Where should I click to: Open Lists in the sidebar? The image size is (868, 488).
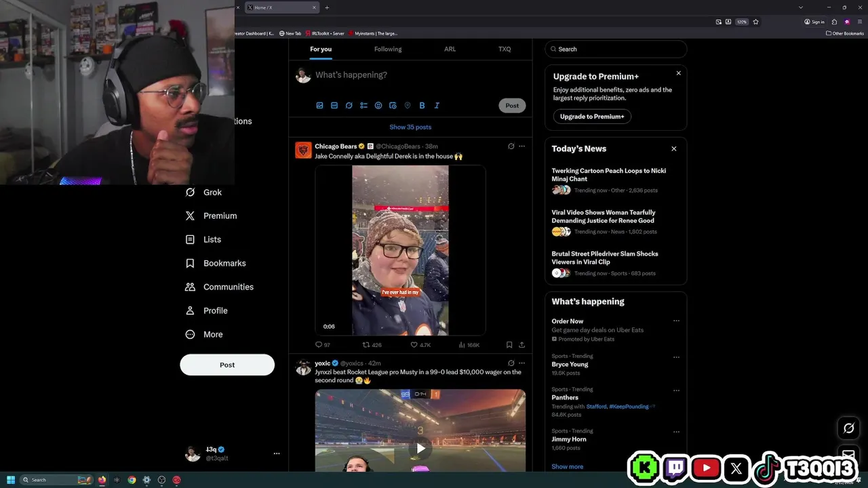(x=203, y=240)
